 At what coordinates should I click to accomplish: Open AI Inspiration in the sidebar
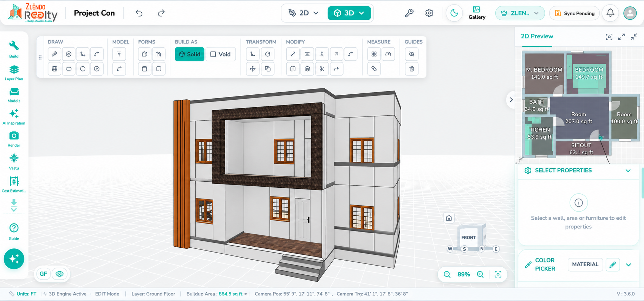pyautogui.click(x=14, y=117)
